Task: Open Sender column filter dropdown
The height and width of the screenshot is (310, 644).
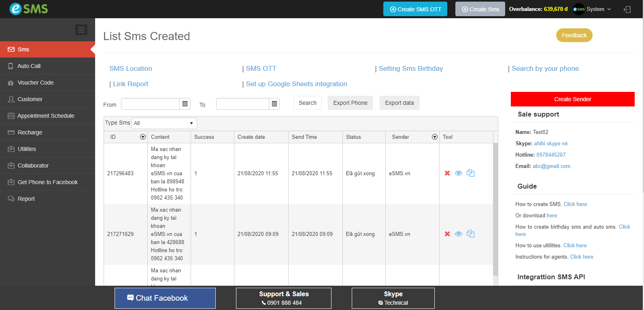Action: pyautogui.click(x=435, y=137)
